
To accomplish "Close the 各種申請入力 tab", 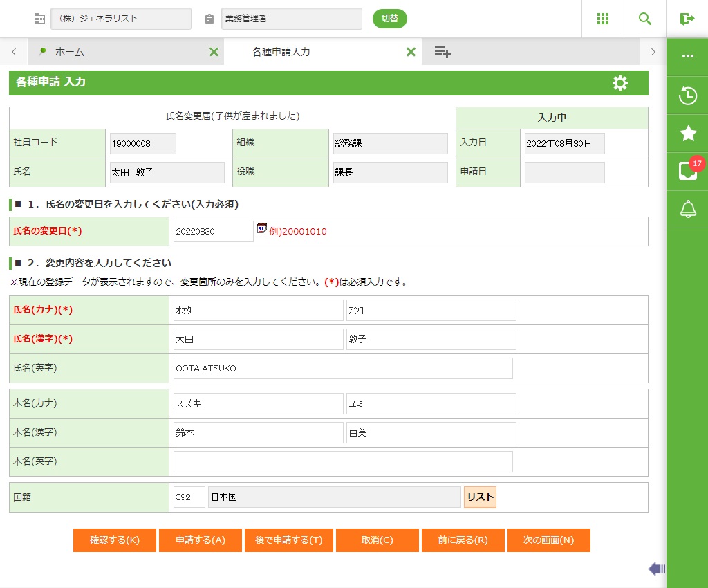I will [411, 52].
